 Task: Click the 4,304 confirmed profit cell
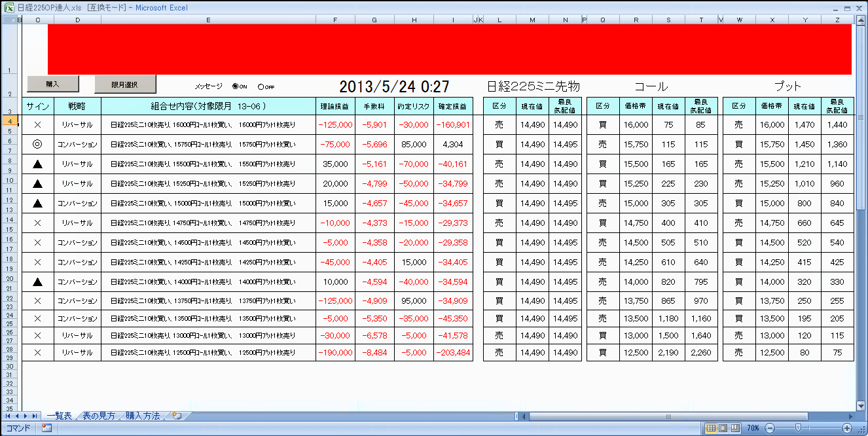[453, 144]
